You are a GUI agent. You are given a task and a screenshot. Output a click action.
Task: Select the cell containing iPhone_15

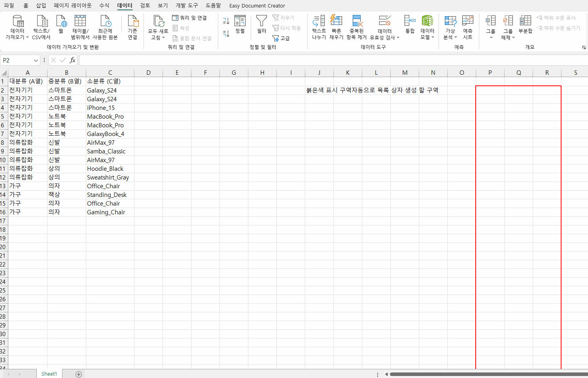110,108
